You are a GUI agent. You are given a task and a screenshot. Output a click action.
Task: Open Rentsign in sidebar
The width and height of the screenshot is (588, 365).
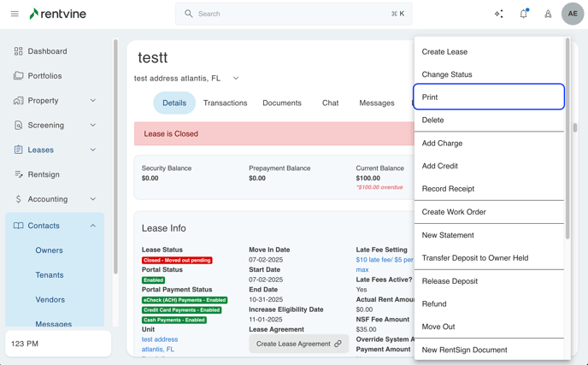coord(44,174)
